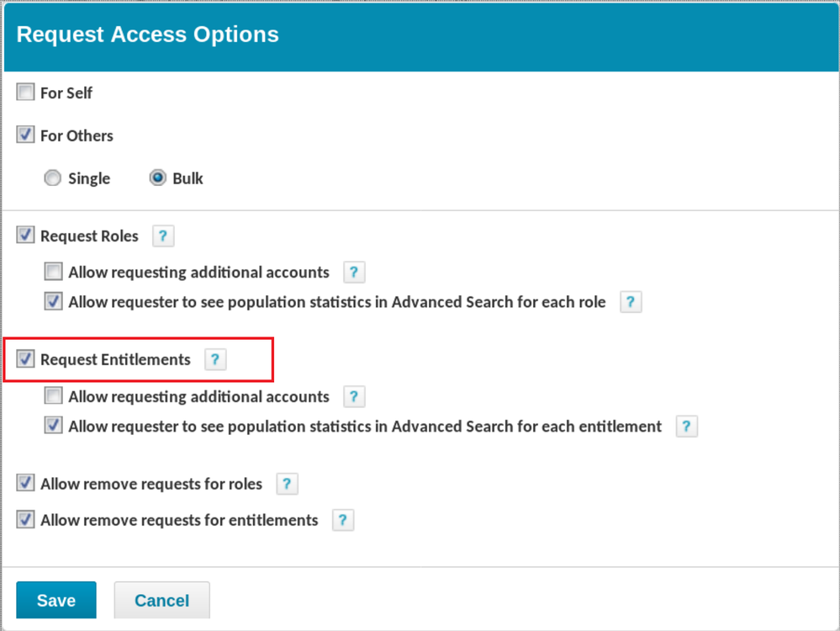
Task: Click help icon next to Request Roles
Action: [163, 236]
